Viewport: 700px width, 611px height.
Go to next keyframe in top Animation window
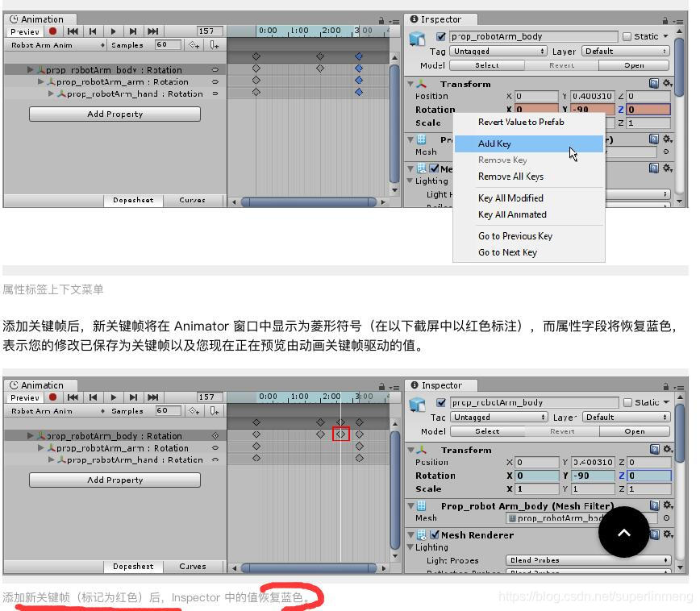133,31
